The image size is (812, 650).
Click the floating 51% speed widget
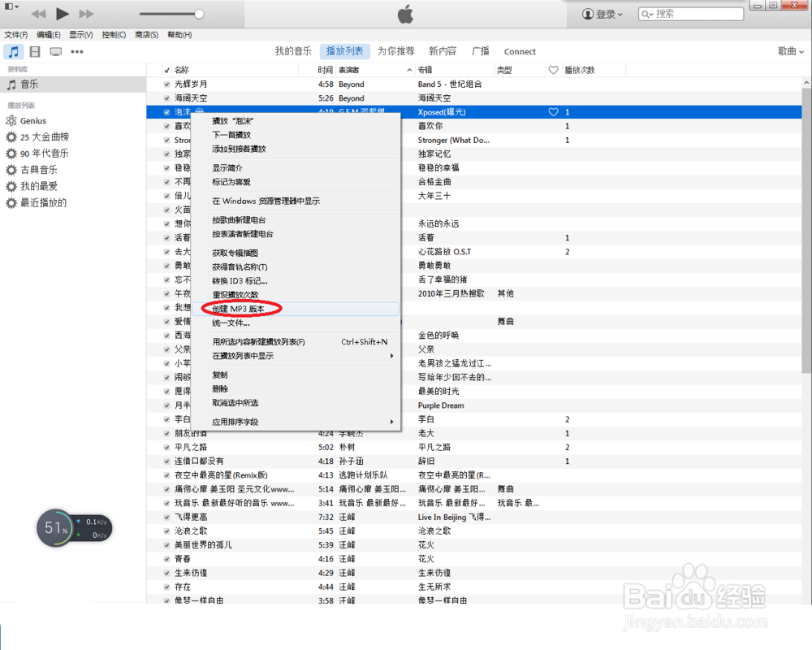(x=74, y=528)
